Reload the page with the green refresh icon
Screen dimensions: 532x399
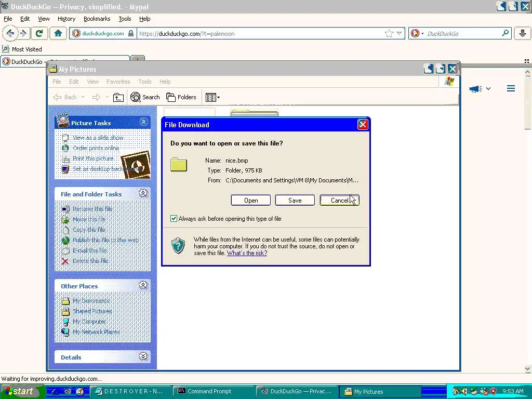click(39, 33)
